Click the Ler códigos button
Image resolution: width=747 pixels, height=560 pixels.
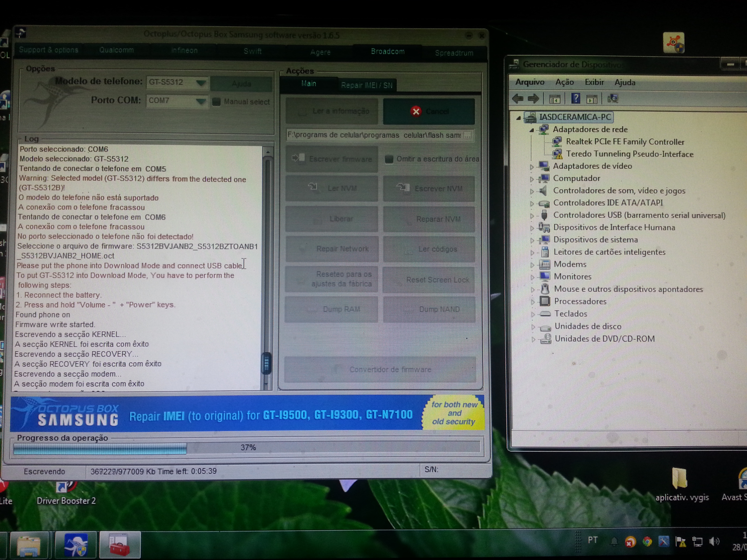[429, 249]
